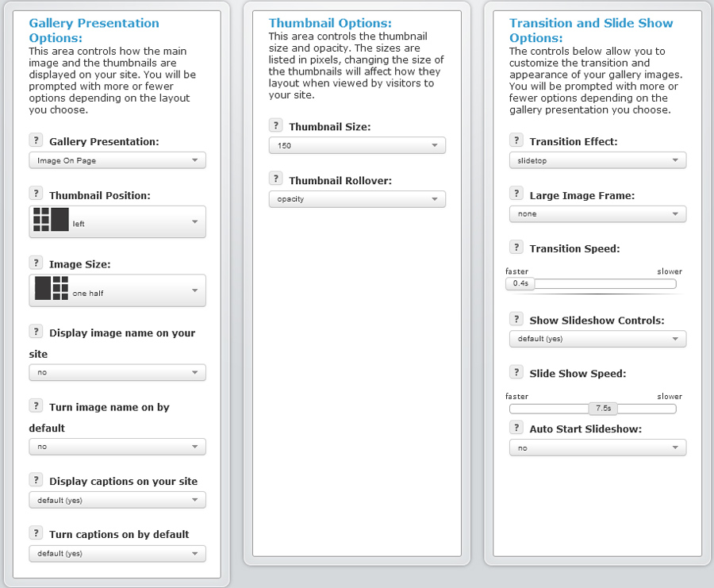Expand the Image Size one half dropdown

[x=117, y=290]
